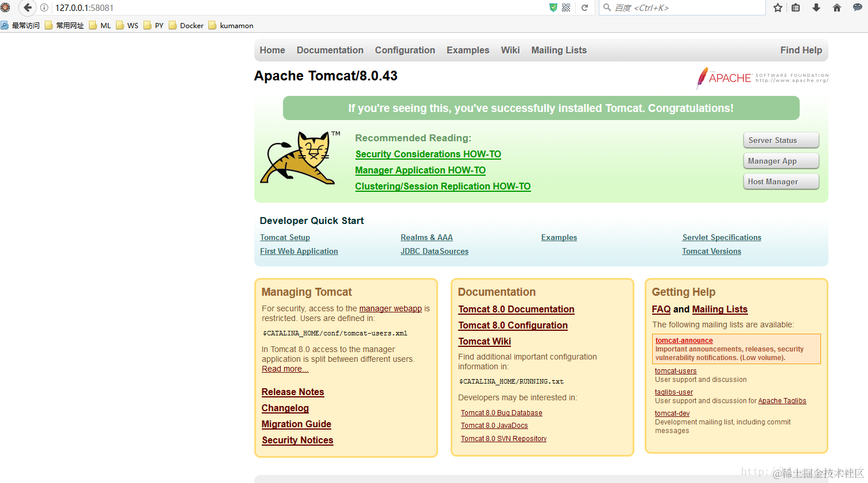This screenshot has height=483, width=868.
Task: Open Tomcat Versions link
Action: click(x=711, y=251)
